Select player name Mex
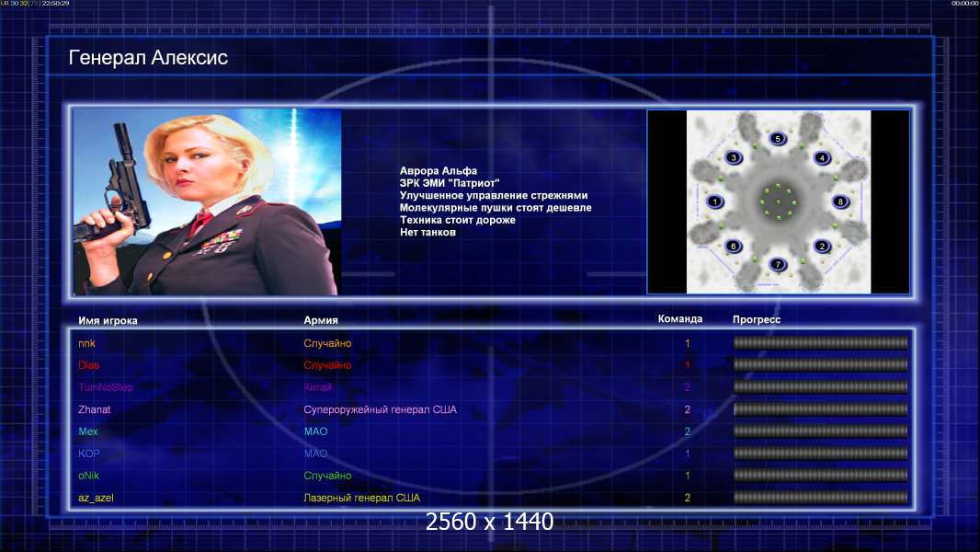The image size is (980, 552). [x=88, y=431]
